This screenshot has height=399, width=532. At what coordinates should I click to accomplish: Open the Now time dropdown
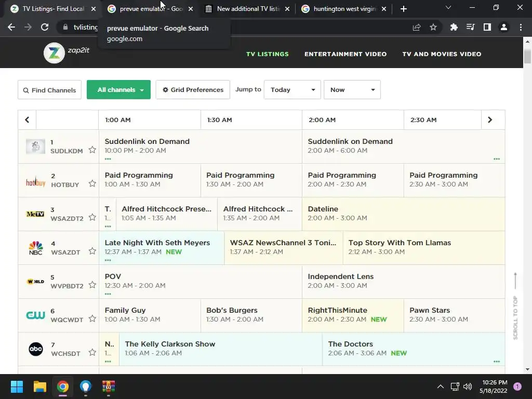coord(352,89)
